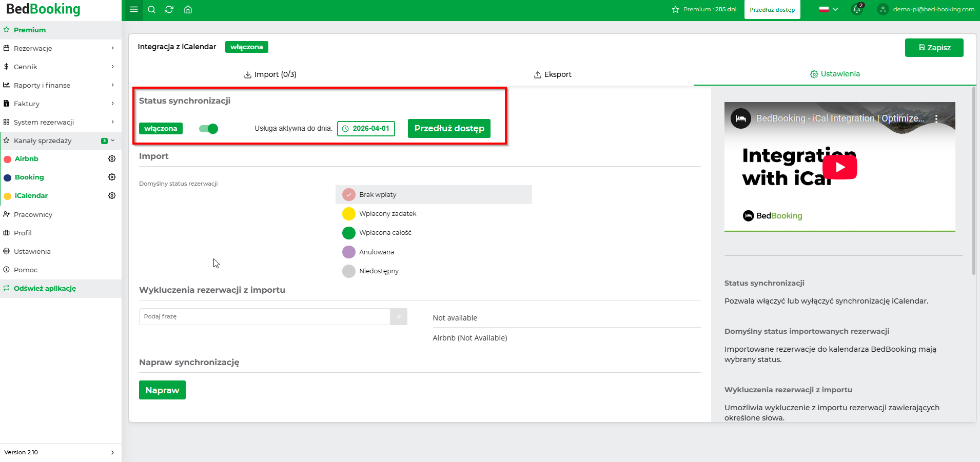Click the search magnifier icon
This screenshot has width=980, height=462.
[x=151, y=9]
